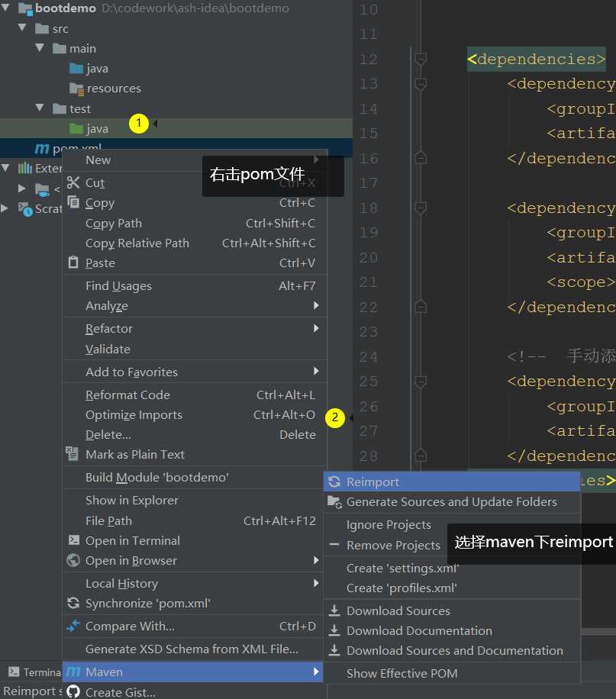Click the Remove Projects minus icon
This screenshot has height=699, width=616.
pos(334,544)
